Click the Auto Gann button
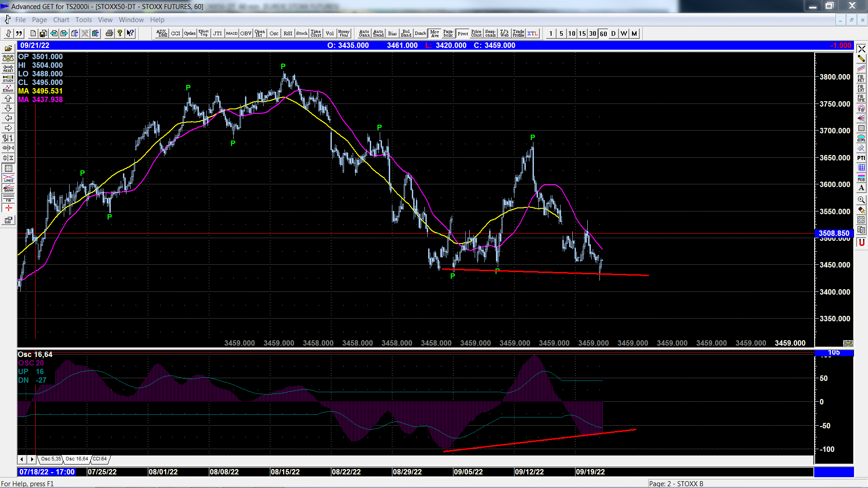This screenshot has width=868, height=488. pyautogui.click(x=364, y=33)
